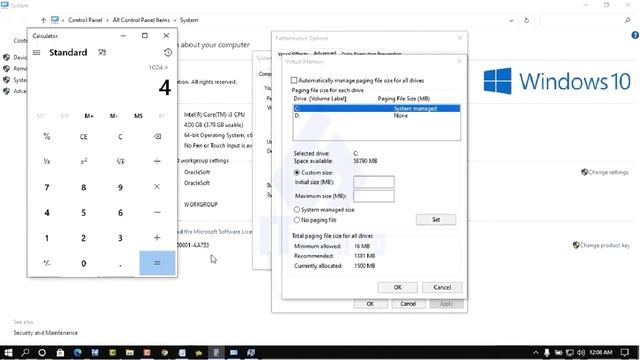
Task: Click the Set button in Virtual Memory
Action: (436, 220)
